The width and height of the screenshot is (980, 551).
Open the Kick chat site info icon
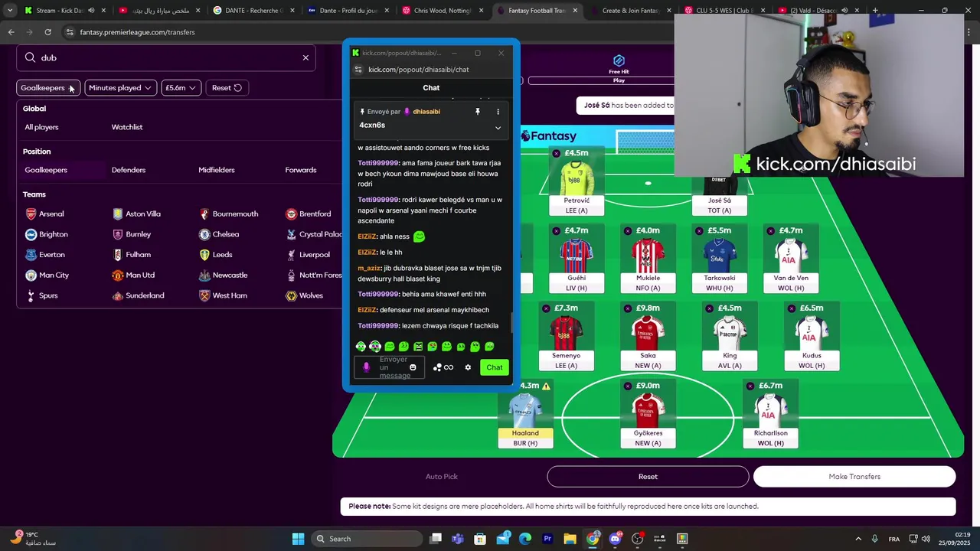pos(358,70)
